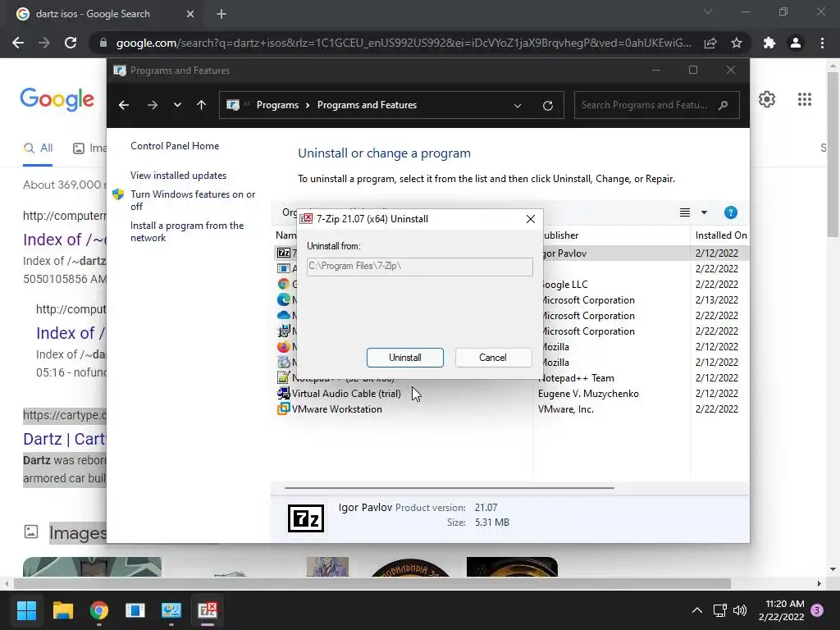Open recent locations dropdown in Control Panel

[177, 105]
